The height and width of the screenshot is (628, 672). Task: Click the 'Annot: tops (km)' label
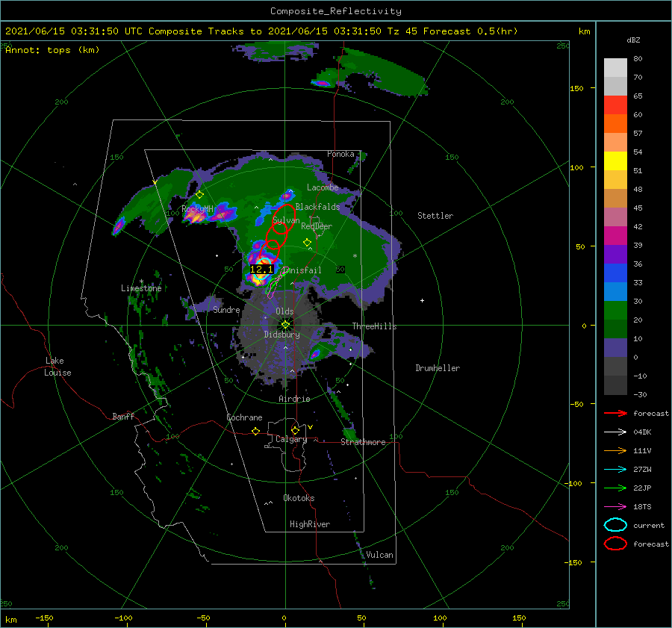(x=52, y=50)
